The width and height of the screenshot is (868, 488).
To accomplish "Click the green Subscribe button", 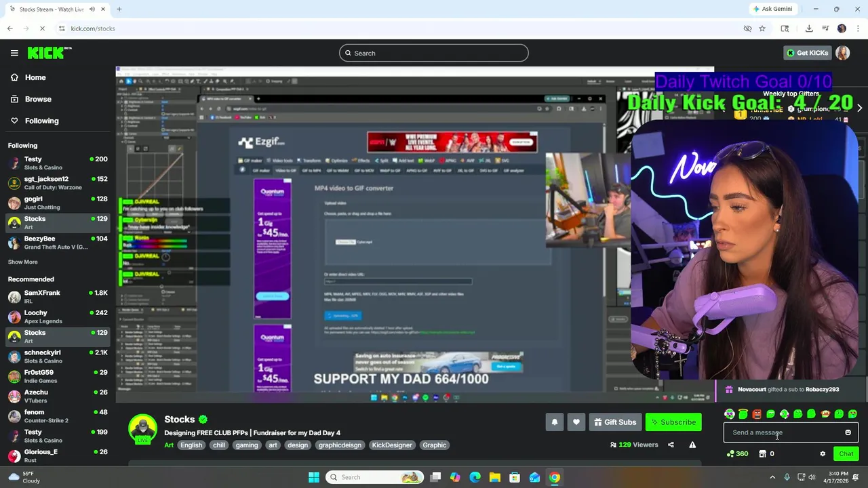I will (x=673, y=422).
